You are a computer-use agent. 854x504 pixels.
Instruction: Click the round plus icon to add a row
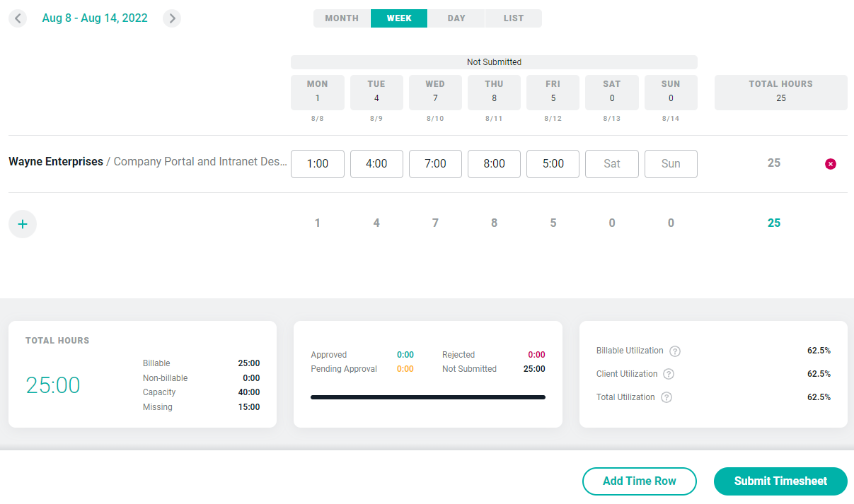pyautogui.click(x=23, y=224)
